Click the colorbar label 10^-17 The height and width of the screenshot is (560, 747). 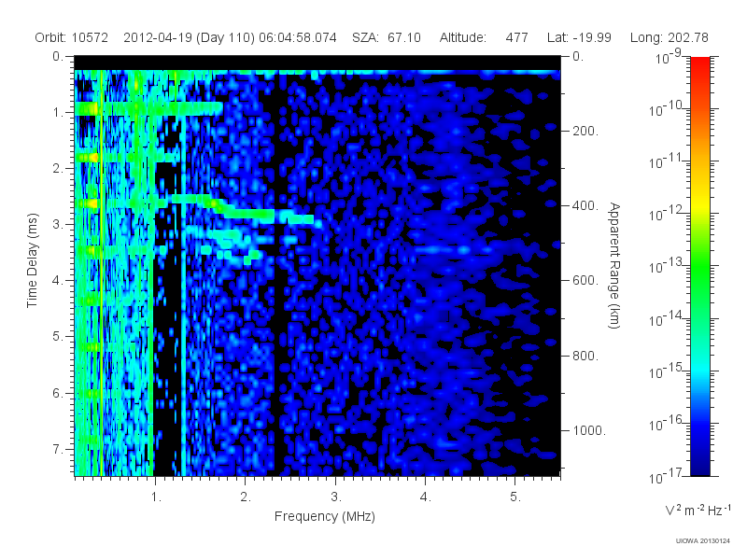pyautogui.click(x=667, y=476)
